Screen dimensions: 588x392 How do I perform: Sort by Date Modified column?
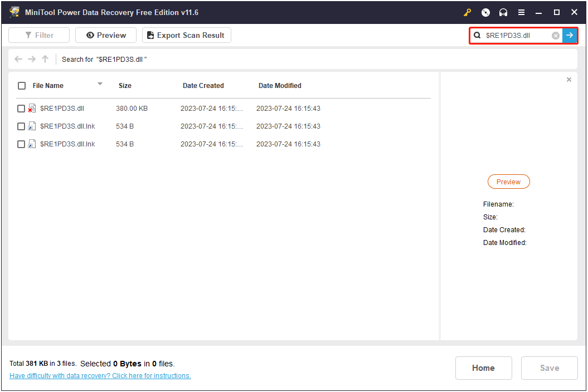(280, 86)
